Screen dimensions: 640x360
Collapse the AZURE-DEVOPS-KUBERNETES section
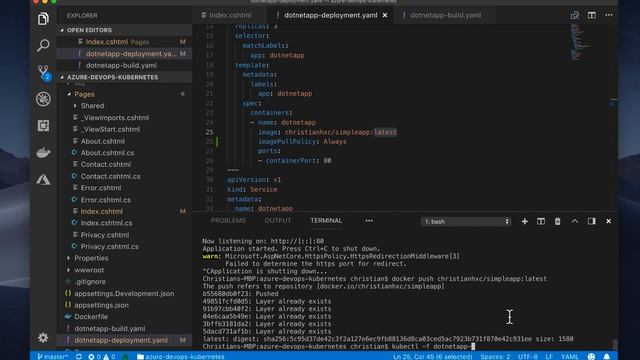click(x=124, y=77)
